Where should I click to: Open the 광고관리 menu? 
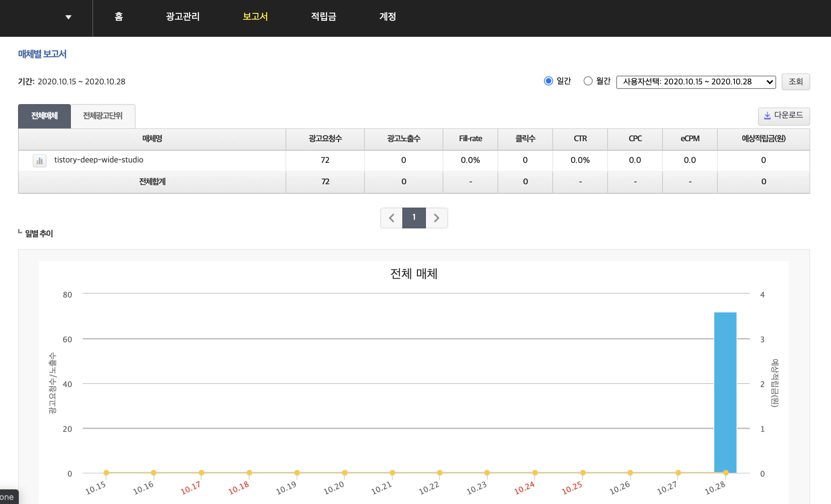[183, 17]
